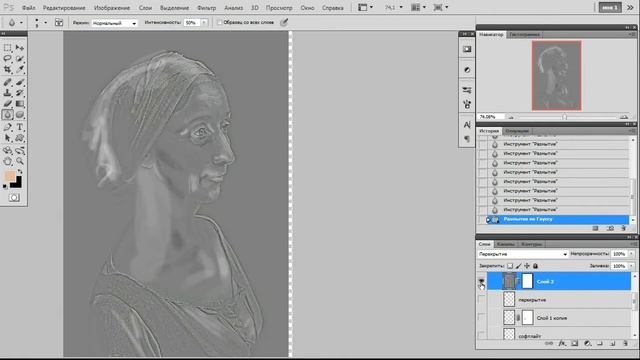
Task: Switch to Контуры tab
Action: coord(531,244)
